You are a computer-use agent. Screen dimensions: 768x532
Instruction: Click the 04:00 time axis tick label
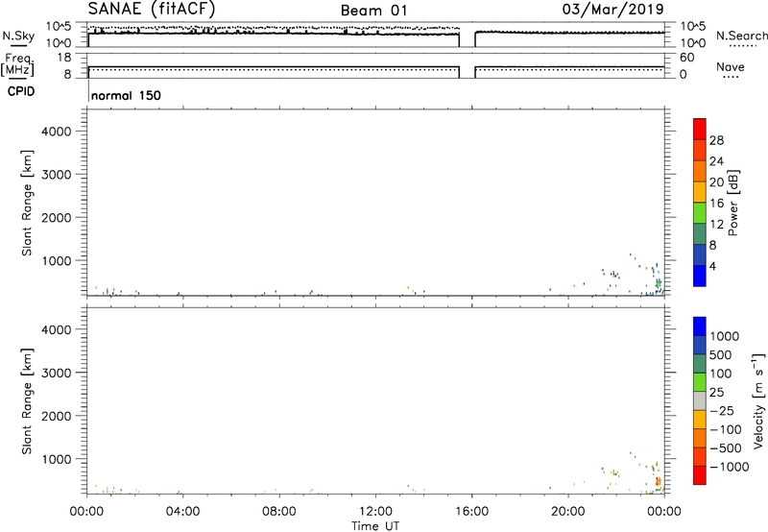[182, 512]
